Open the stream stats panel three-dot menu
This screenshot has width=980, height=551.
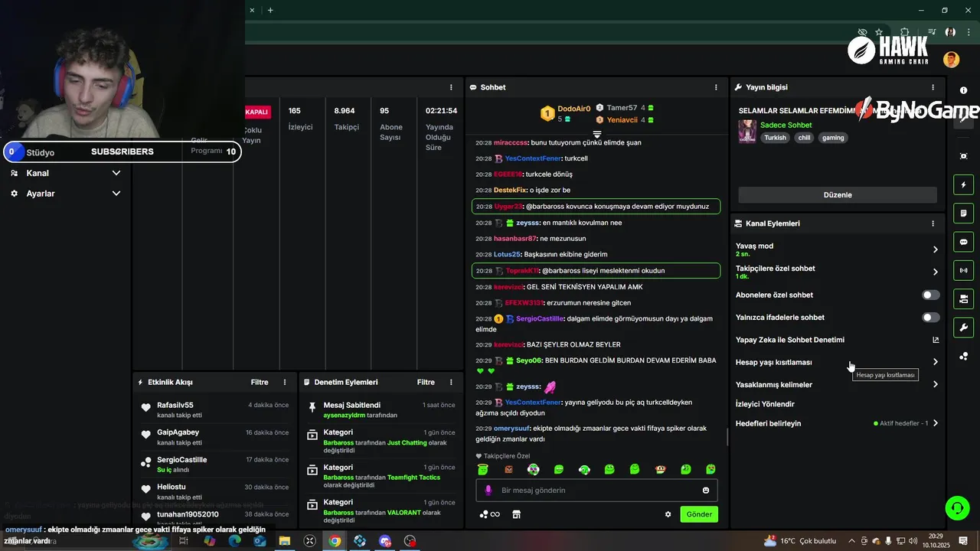click(x=451, y=87)
